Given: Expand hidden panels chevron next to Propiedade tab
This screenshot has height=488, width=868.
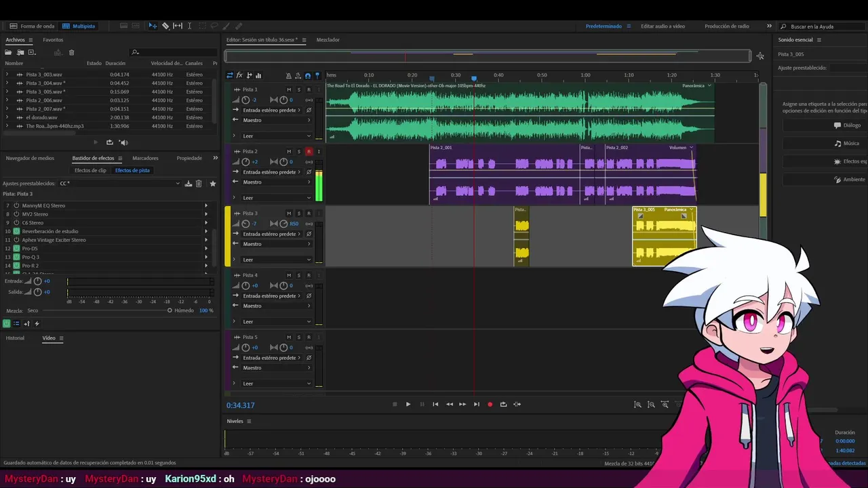Looking at the screenshot, I should point(215,158).
